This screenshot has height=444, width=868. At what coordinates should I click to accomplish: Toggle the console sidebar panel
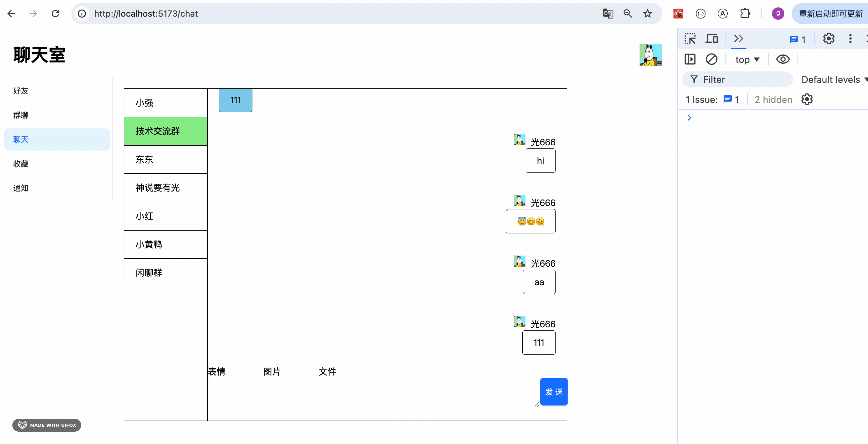(690, 59)
